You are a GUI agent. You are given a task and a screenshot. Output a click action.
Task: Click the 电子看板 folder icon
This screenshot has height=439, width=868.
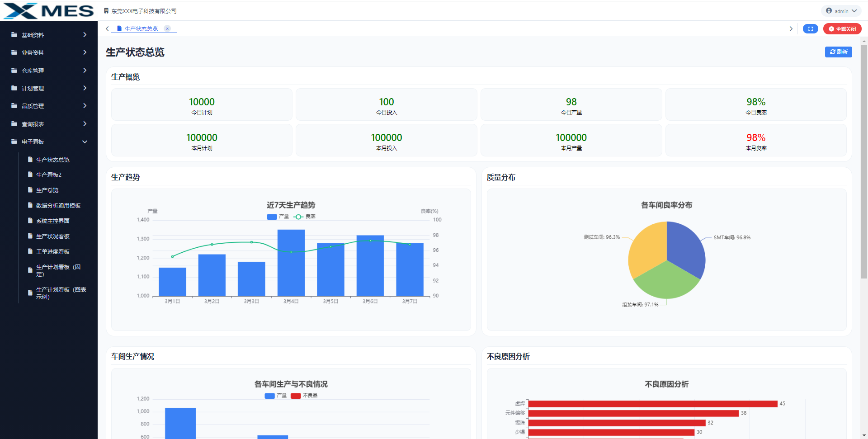(x=14, y=142)
